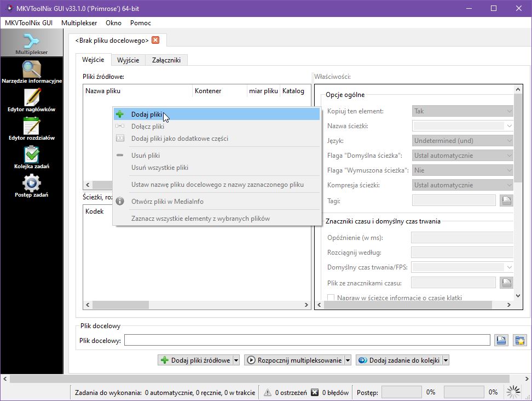Screen dimensions: 532x401
Task: Click 'Dodaj zadanie do kolejki' button
Action: click(400, 360)
